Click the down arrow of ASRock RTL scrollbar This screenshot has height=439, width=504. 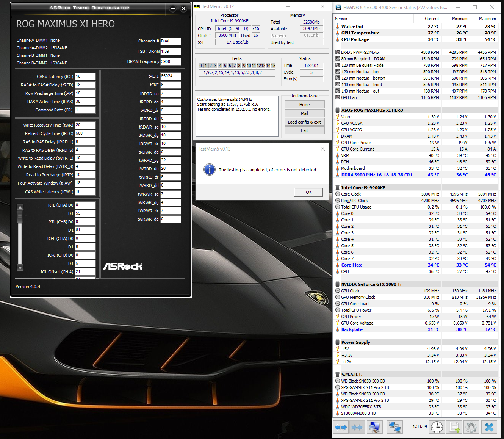click(x=20, y=268)
